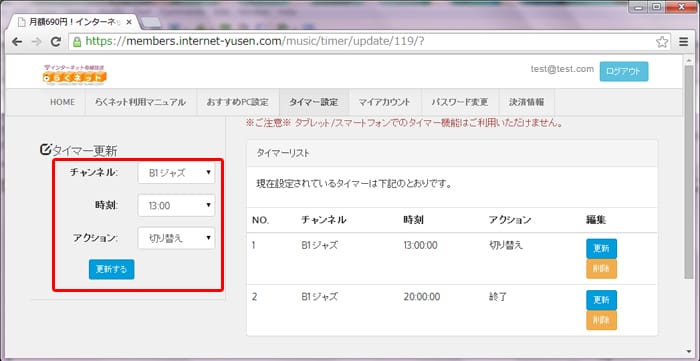Click 更新 button for timer row 1
The image size is (700, 361).
coord(601,249)
